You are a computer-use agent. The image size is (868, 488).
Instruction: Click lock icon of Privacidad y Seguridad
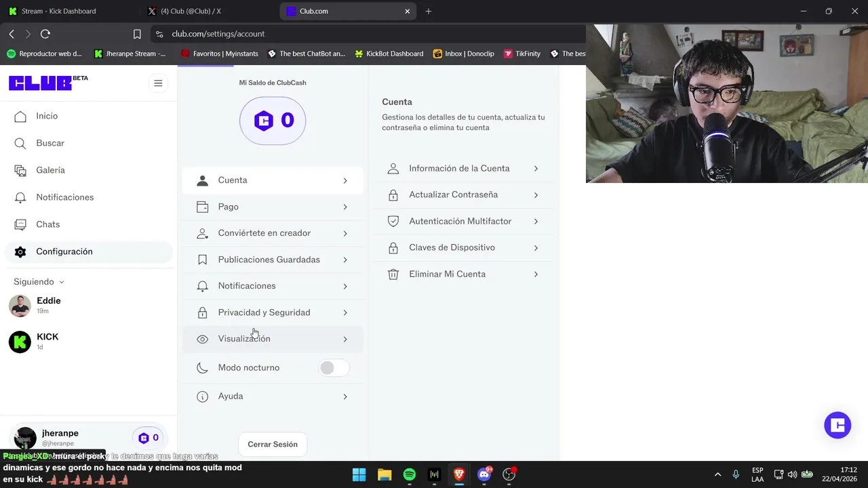tap(202, 312)
